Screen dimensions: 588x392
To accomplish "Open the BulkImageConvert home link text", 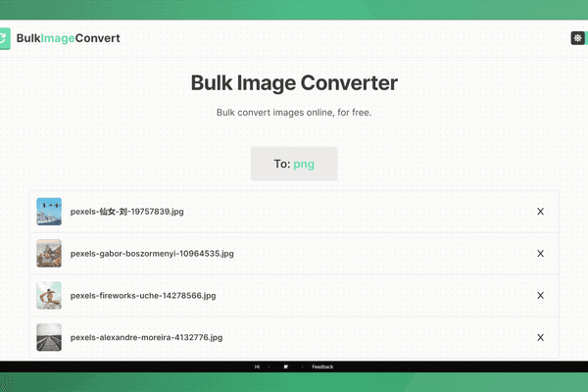I will [68, 38].
